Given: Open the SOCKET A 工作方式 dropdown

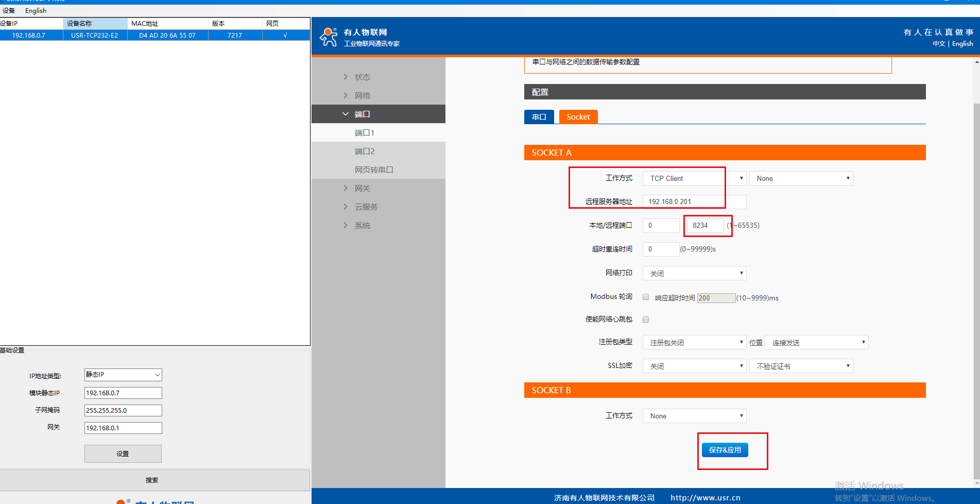Looking at the screenshot, I should click(694, 178).
